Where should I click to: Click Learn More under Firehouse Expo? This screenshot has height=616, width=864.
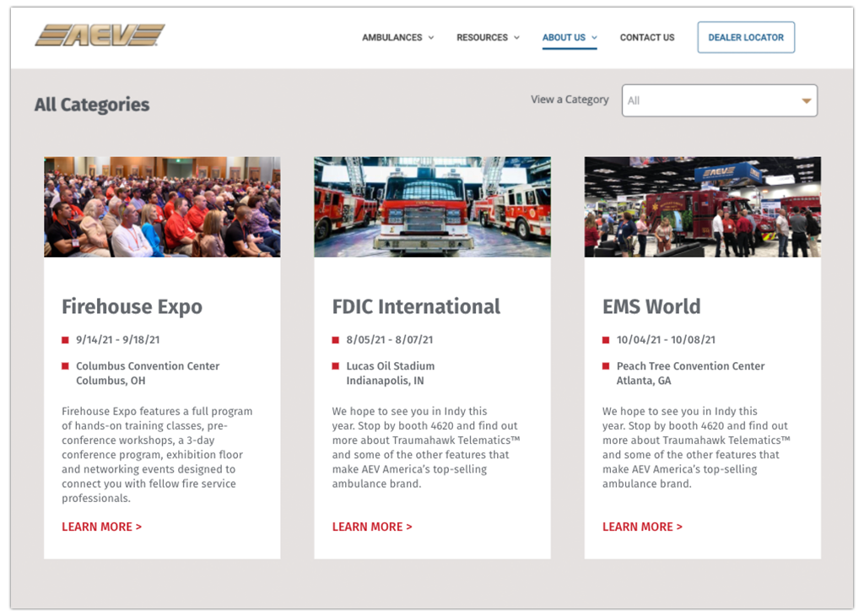[x=101, y=527]
